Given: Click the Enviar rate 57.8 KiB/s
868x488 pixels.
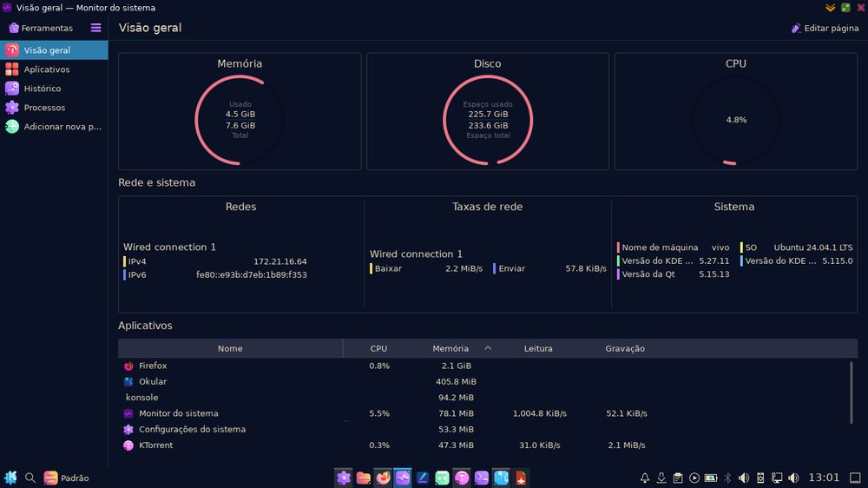Looking at the screenshot, I should click(x=586, y=268).
